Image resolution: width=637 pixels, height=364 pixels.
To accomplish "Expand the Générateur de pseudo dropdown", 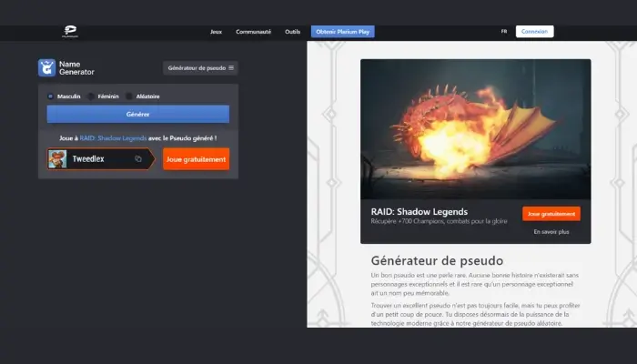I will [201, 67].
